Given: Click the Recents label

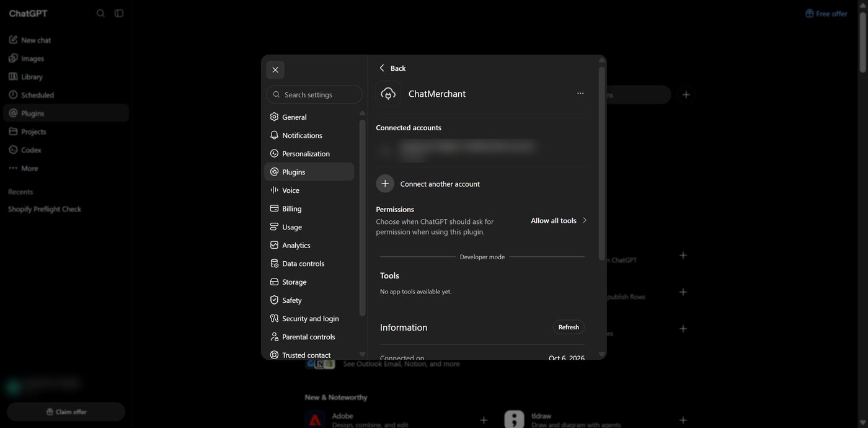Looking at the screenshot, I should [x=20, y=192].
